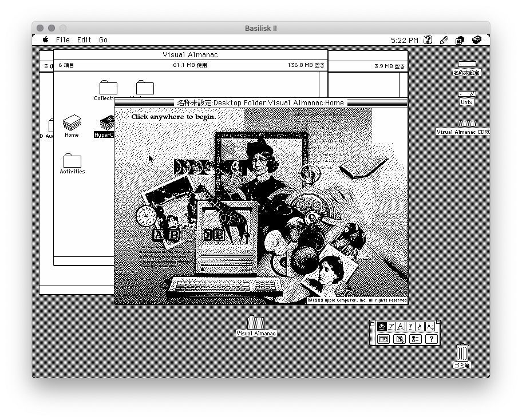
Task: Open the Apple menu
Action: point(46,39)
